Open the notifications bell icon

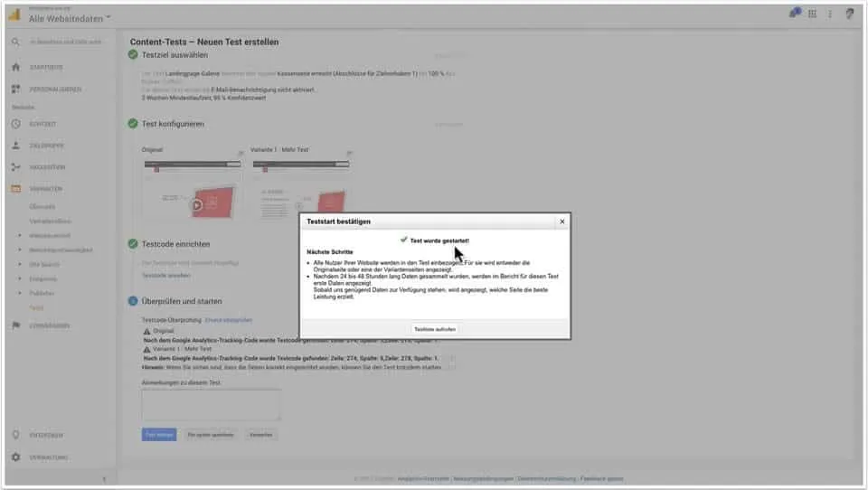tap(794, 14)
